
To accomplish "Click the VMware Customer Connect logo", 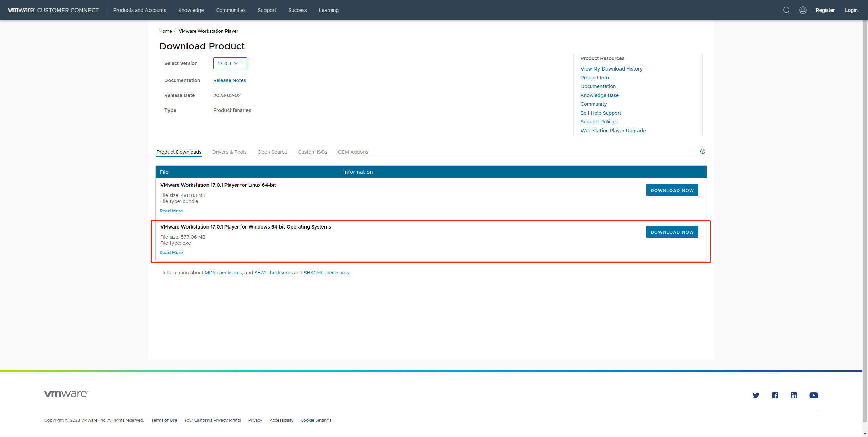I will coord(53,10).
